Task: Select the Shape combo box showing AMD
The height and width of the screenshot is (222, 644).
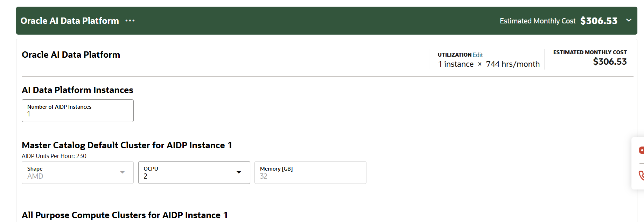Action: [78, 172]
